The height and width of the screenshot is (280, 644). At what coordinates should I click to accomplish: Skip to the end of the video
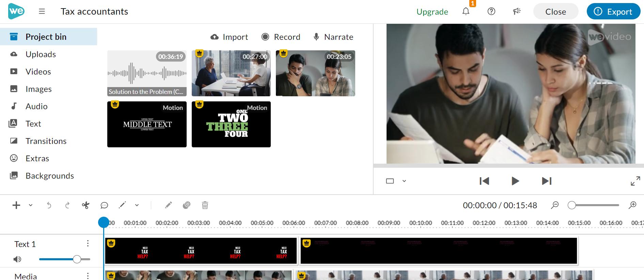click(x=547, y=181)
